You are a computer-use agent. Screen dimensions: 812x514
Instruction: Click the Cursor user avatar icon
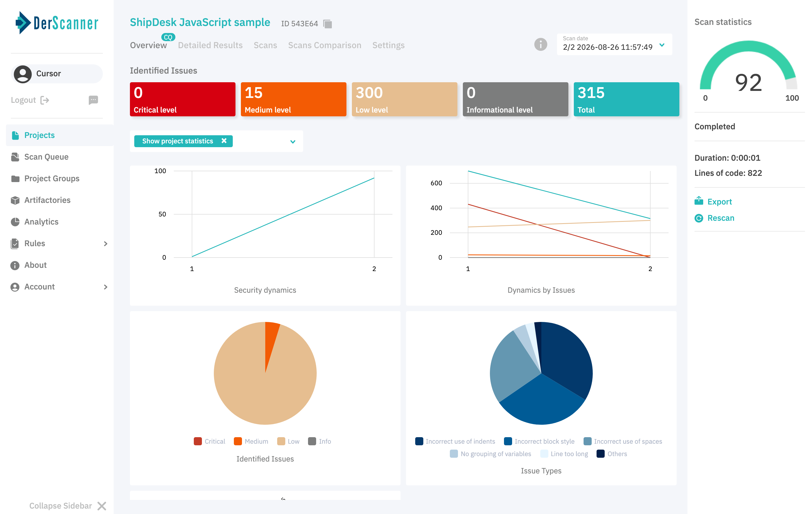coord(22,74)
